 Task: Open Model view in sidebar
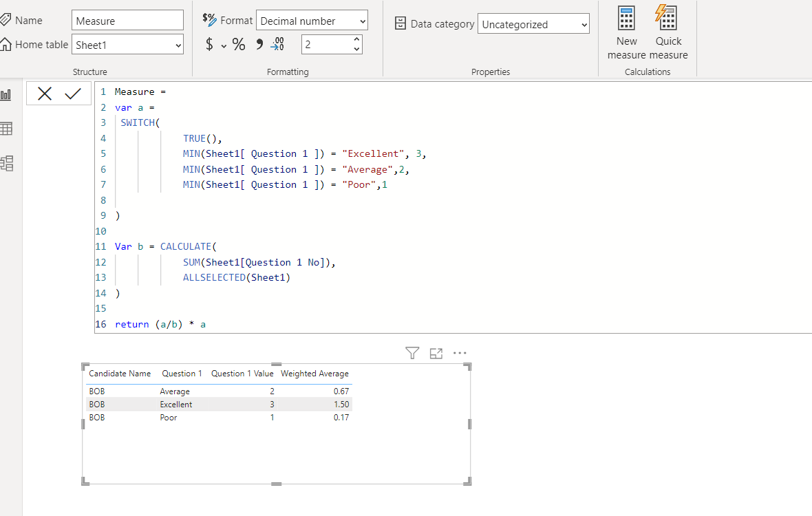7,164
